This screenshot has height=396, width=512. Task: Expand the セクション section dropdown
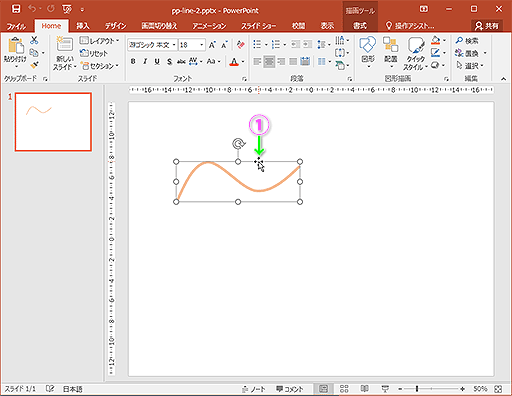click(x=117, y=66)
